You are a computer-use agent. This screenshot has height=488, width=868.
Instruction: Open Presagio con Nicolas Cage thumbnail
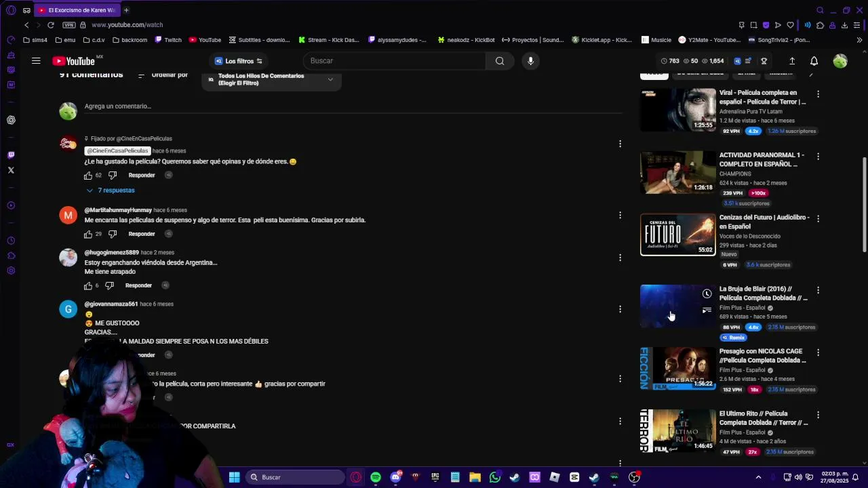(678, 369)
